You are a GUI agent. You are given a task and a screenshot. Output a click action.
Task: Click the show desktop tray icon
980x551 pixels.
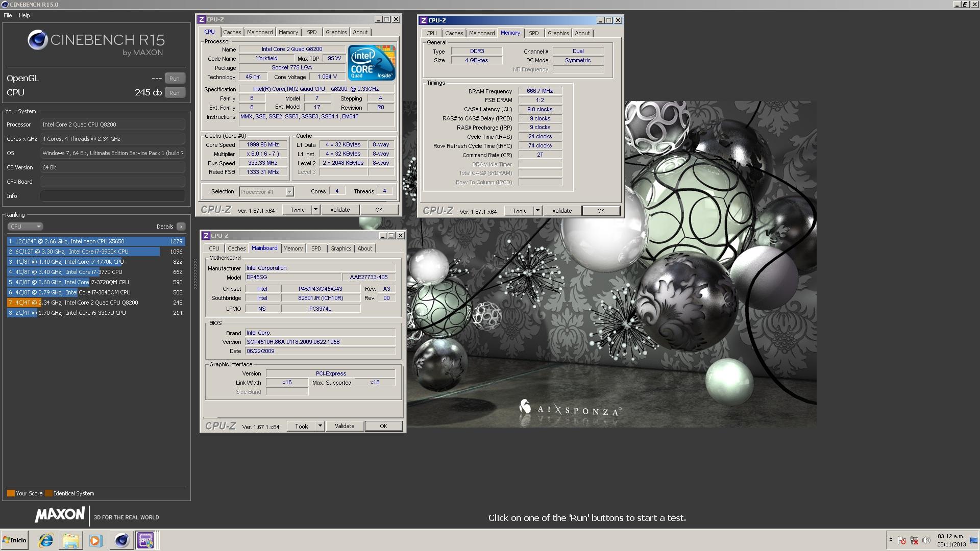click(974, 540)
